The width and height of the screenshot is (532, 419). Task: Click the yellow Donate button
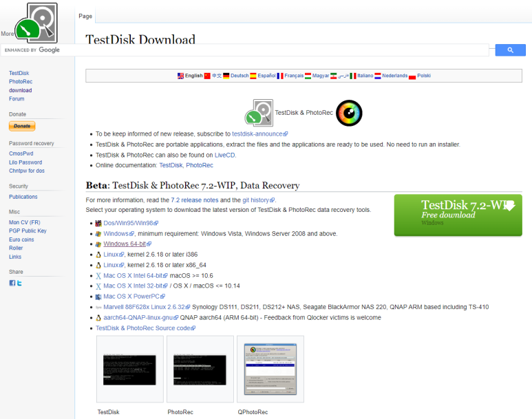click(x=22, y=126)
